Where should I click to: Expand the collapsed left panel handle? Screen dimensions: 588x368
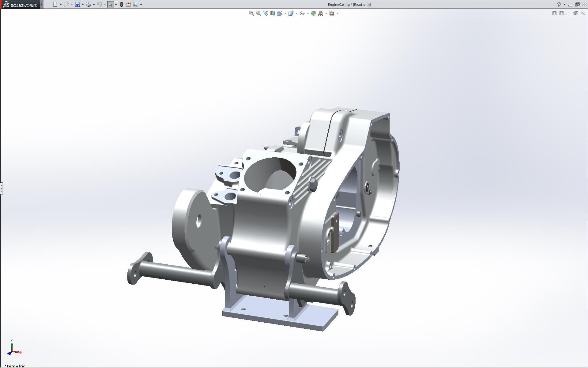tap(1, 188)
